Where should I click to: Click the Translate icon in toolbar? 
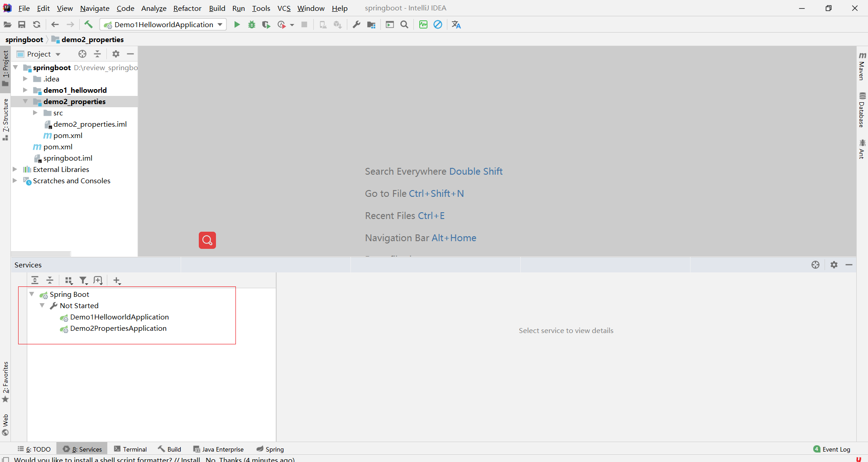pos(456,24)
